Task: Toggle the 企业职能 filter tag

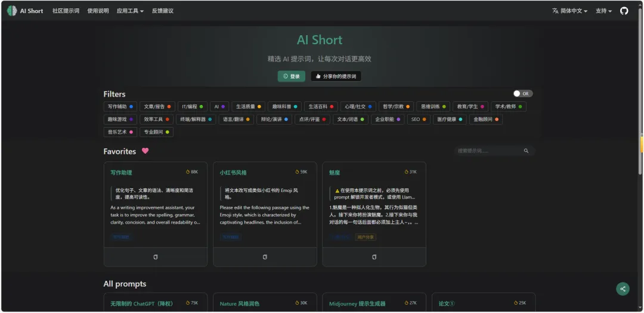Action: click(388, 119)
